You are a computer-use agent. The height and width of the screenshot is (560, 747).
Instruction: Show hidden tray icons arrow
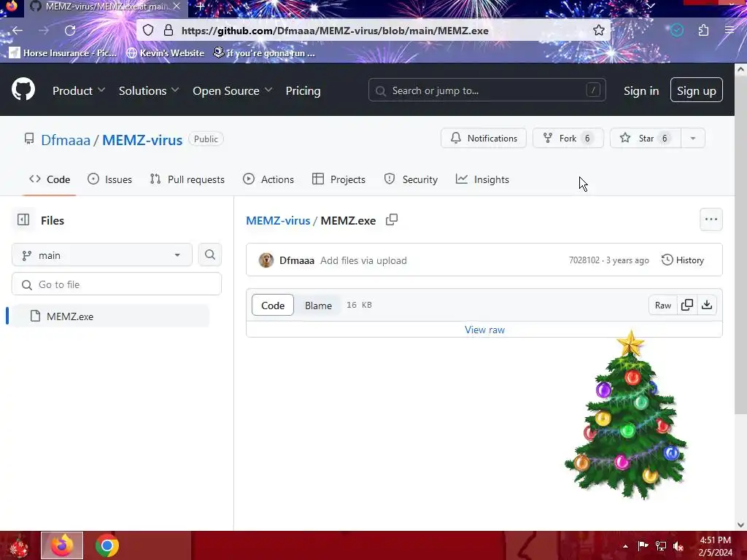pos(625,546)
